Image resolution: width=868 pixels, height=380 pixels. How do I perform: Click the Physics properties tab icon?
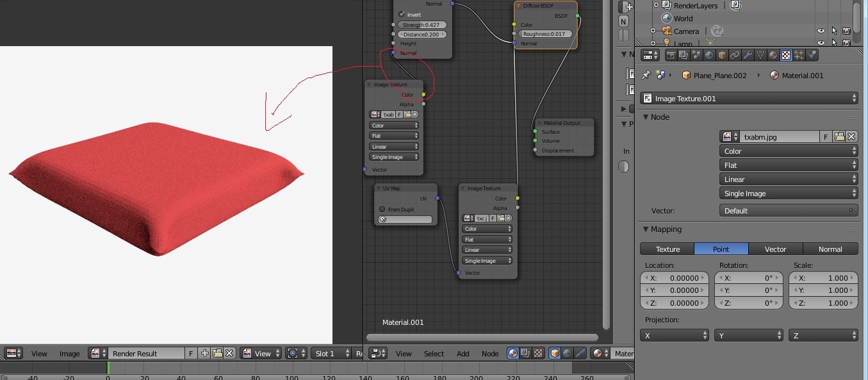812,55
